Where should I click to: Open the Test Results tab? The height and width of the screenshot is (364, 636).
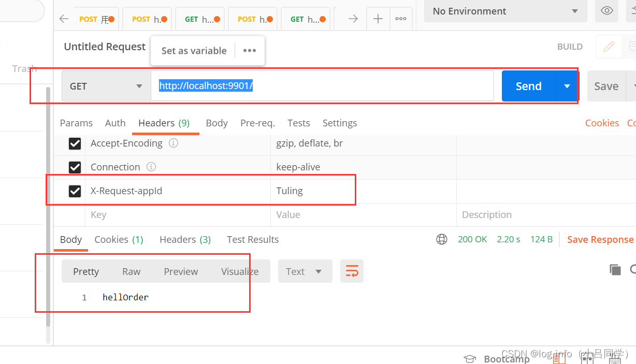[253, 239]
